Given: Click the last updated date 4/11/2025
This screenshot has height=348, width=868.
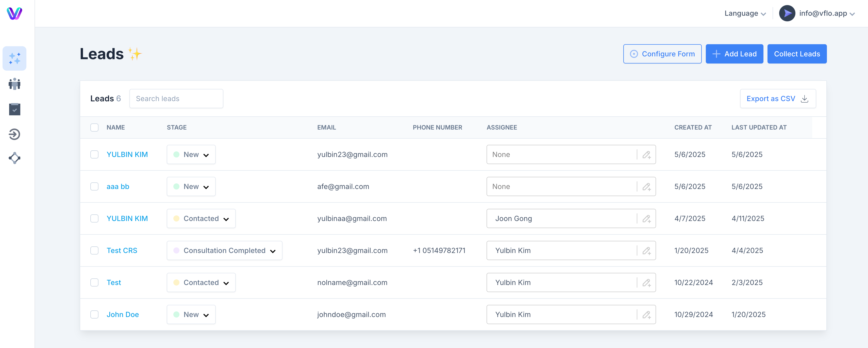Looking at the screenshot, I should pos(748,218).
